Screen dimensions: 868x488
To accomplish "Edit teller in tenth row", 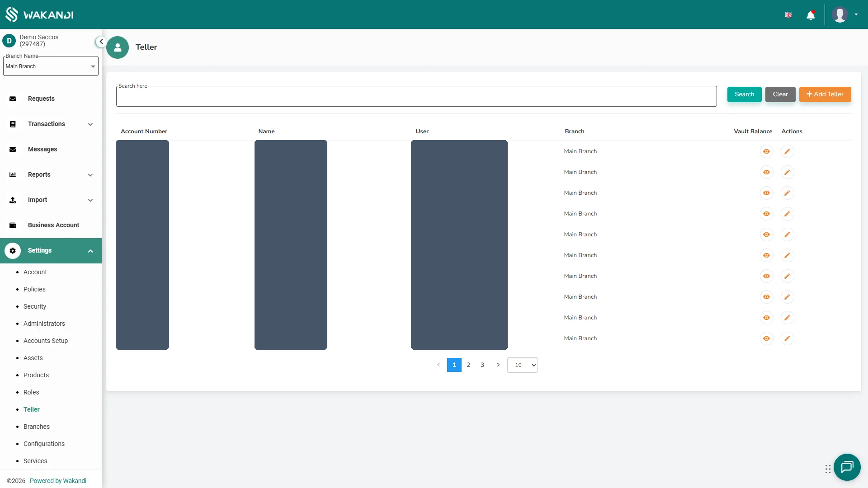I will (x=787, y=338).
